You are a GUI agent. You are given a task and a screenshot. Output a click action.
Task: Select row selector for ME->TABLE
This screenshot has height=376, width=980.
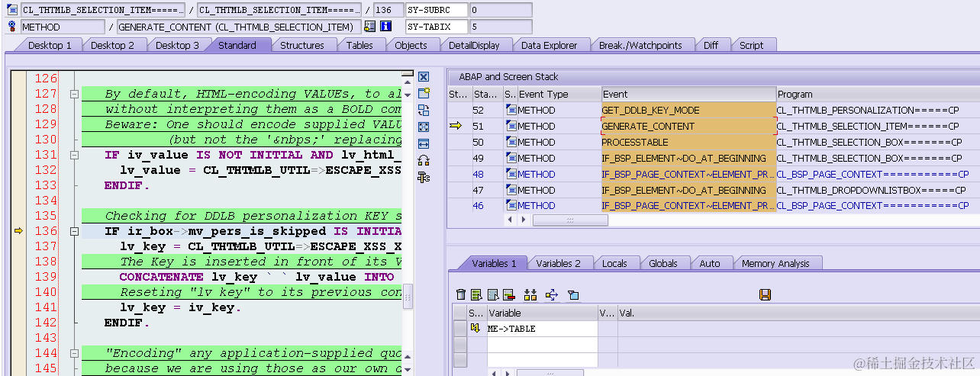(459, 329)
